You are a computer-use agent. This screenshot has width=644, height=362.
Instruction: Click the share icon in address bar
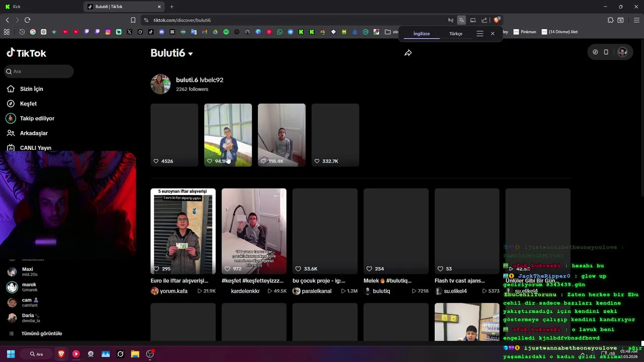tap(484, 20)
